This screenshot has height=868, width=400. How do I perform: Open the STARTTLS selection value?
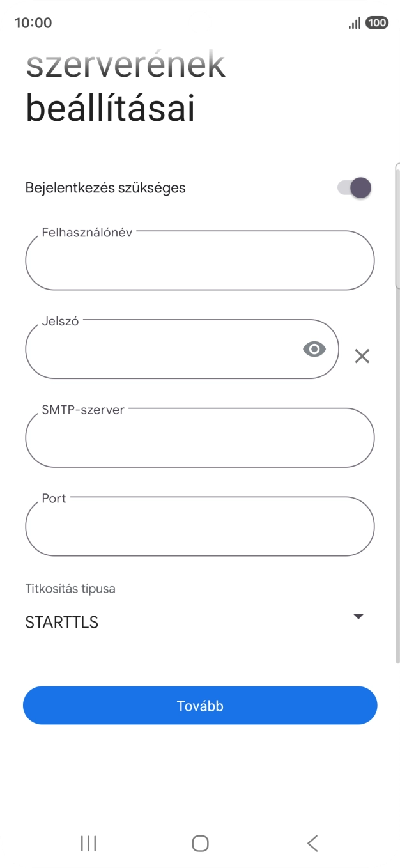pyautogui.click(x=62, y=623)
